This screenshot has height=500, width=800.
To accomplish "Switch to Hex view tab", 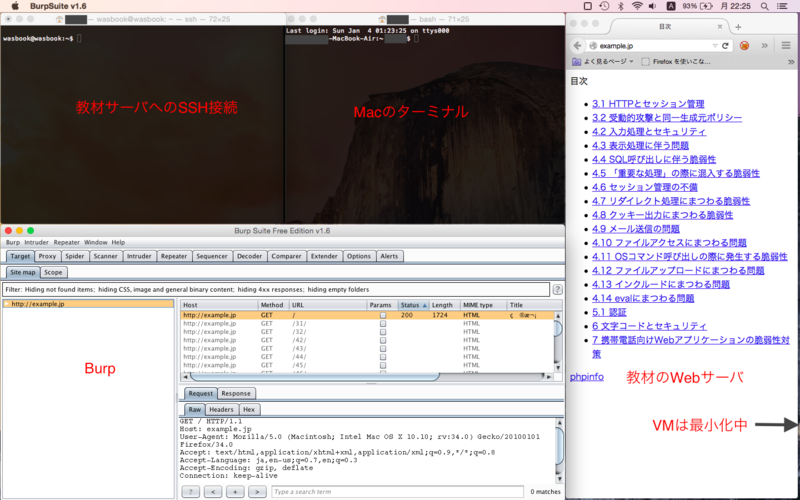I will tap(249, 409).
